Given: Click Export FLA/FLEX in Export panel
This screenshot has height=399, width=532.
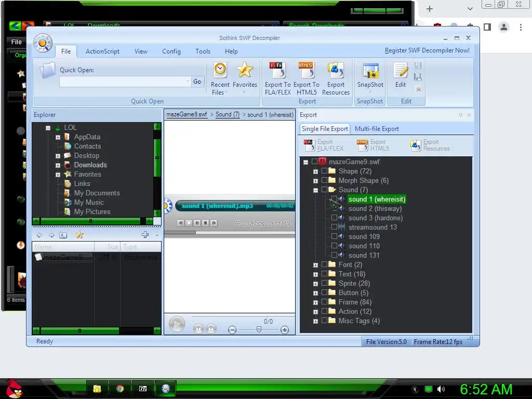Looking at the screenshot, I should 324,145.
